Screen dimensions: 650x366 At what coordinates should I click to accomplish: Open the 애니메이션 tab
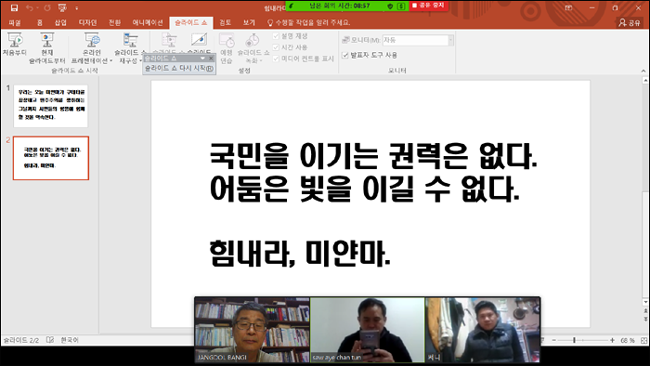[x=148, y=22]
